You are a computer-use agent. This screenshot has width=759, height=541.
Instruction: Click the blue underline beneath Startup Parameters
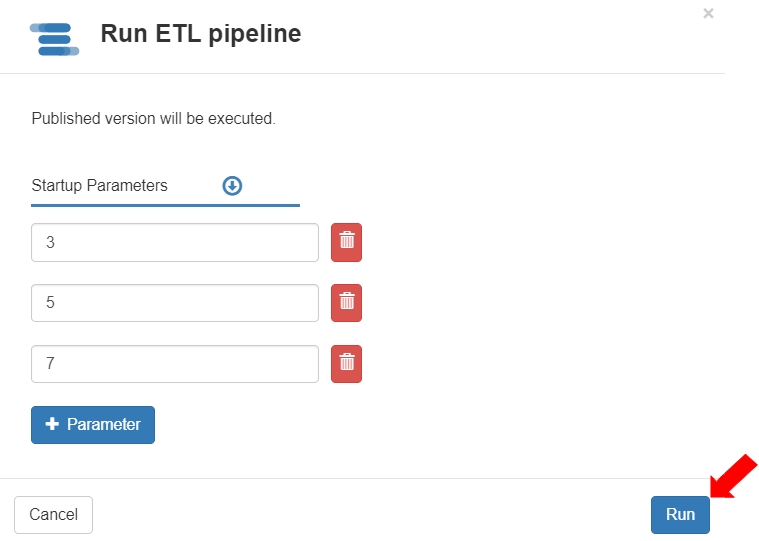pos(165,205)
